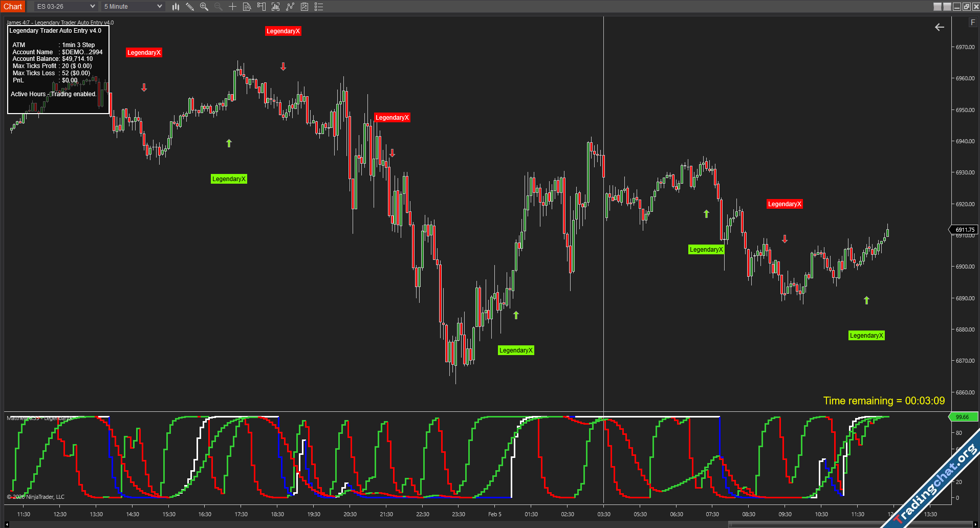Viewport: 980px width, 528px height.
Task: Open the properties list icon
Action: click(319, 7)
